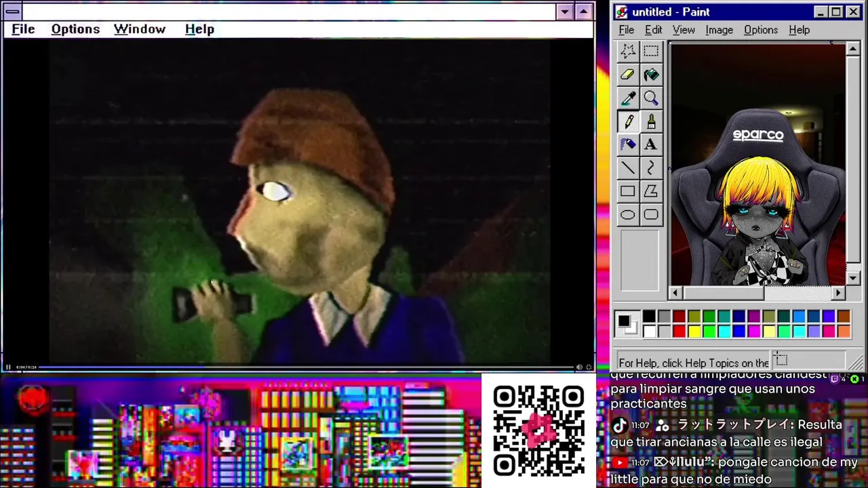
Task: Select the bright yellow color swatch
Action: 694,331
